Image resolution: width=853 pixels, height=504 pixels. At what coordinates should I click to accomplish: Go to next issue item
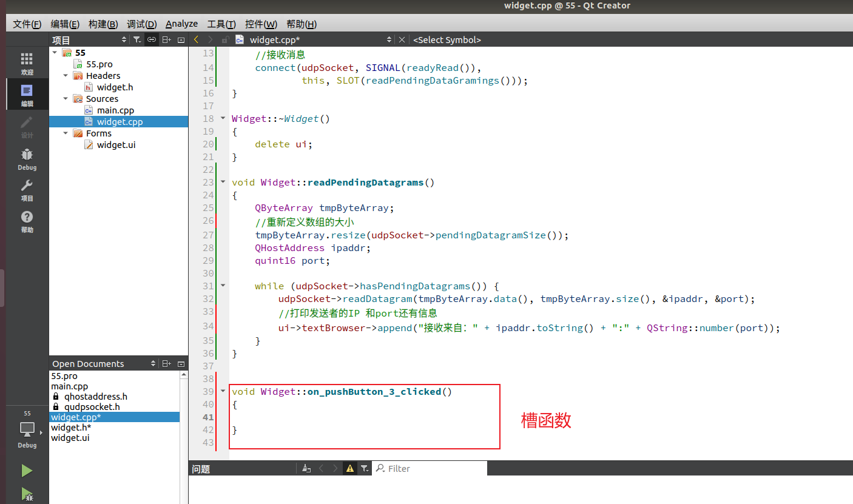point(335,468)
